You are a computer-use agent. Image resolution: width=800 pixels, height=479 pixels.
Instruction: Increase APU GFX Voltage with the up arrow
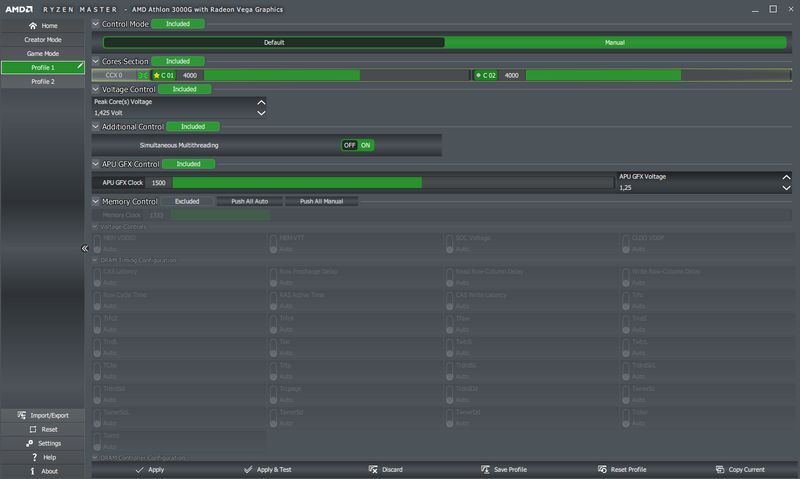pos(786,177)
